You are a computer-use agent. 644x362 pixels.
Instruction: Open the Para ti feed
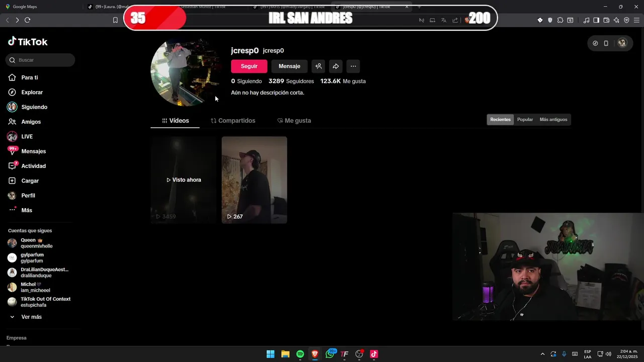23,77
